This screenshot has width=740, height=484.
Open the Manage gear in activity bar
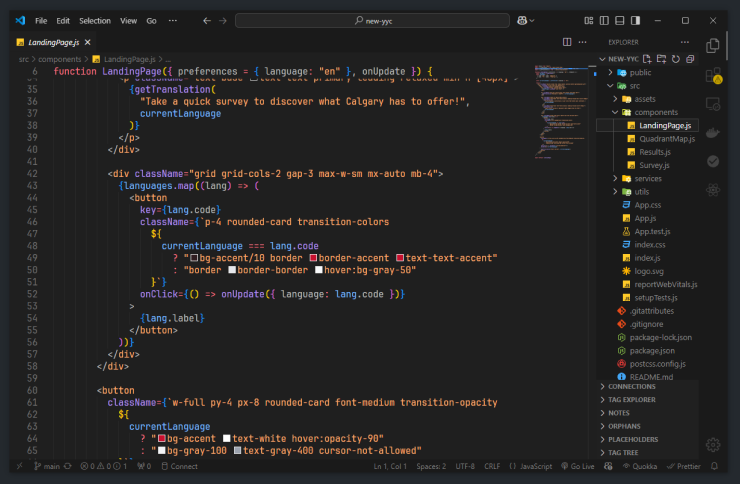713,445
